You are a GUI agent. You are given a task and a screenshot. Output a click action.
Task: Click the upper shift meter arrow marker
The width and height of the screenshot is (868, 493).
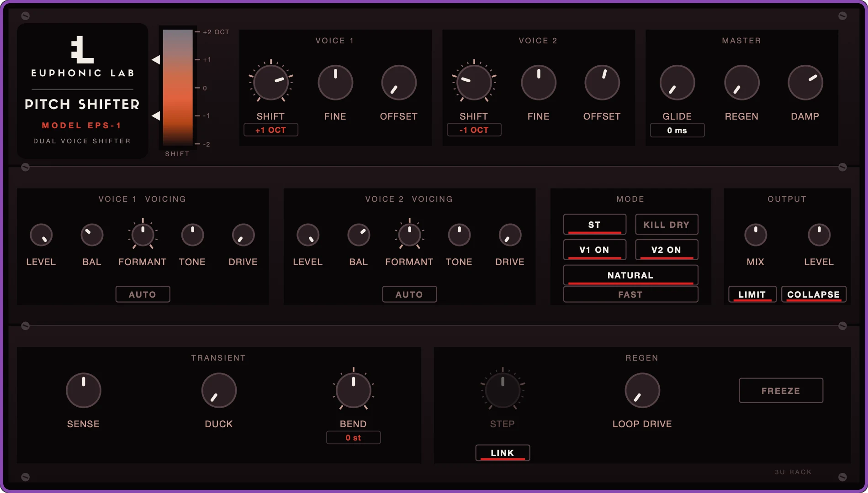pyautogui.click(x=156, y=60)
